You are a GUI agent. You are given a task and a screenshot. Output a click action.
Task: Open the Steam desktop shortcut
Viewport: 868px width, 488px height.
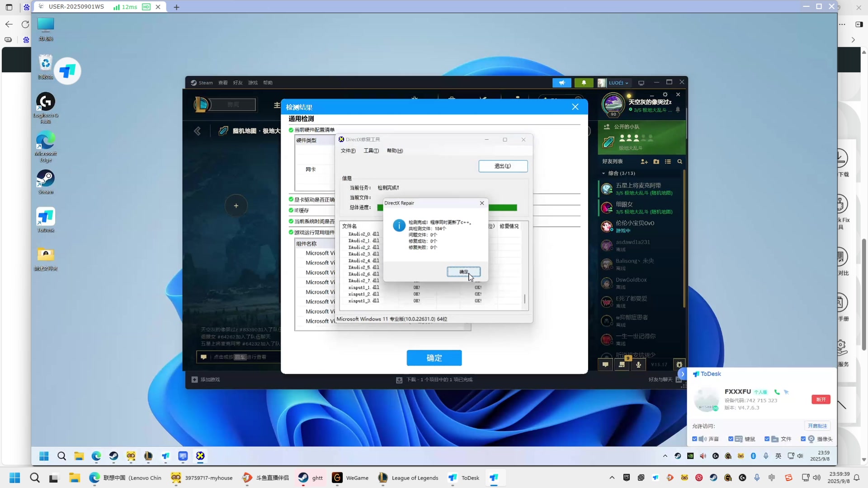point(46,182)
